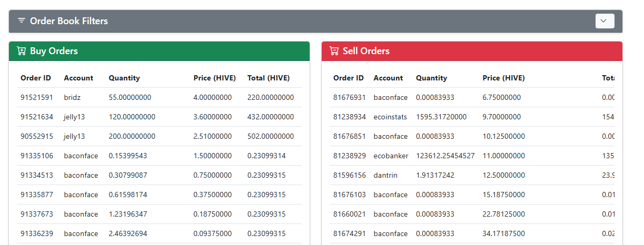Screen dimensions: 644x245
Task: Click total 0.23099314
Action: pos(266,156)
